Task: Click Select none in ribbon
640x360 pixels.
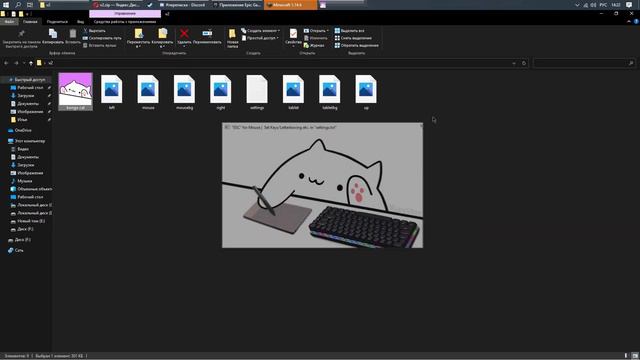Action: [353, 38]
